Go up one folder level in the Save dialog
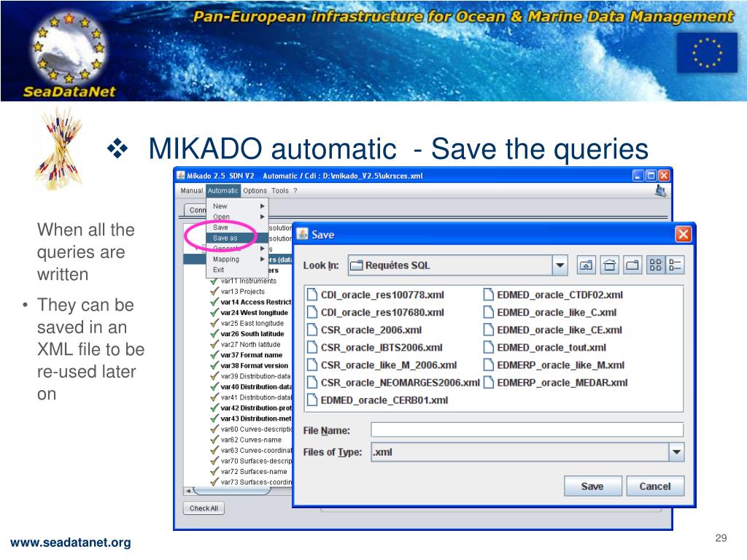Viewport: 747px width, 560px height. point(586,265)
